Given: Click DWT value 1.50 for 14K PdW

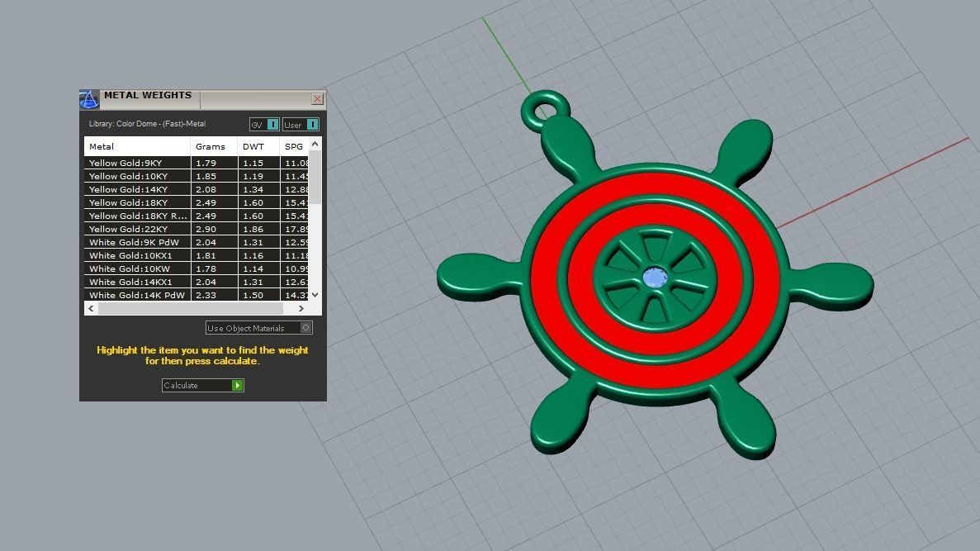Looking at the screenshot, I should tap(253, 295).
